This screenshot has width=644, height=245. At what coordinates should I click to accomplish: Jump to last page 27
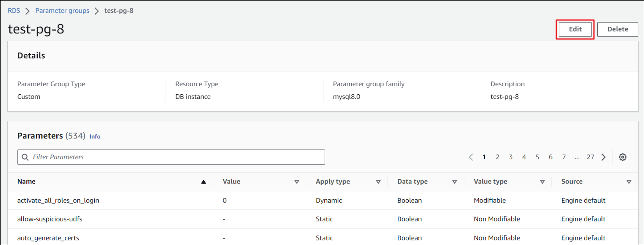590,157
